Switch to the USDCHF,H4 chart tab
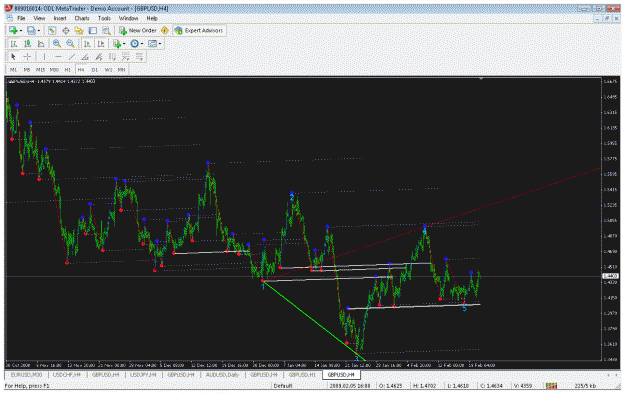This screenshot has width=625, height=394. coord(67,375)
